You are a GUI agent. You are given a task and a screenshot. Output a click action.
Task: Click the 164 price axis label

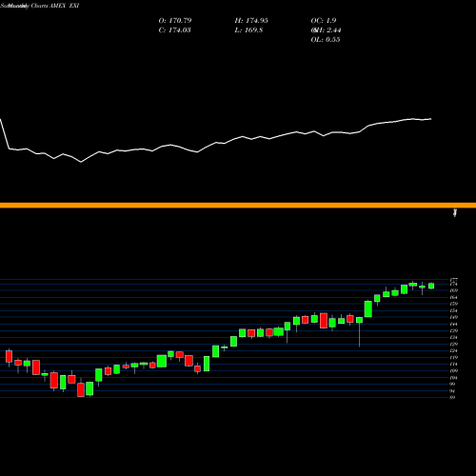point(453,297)
